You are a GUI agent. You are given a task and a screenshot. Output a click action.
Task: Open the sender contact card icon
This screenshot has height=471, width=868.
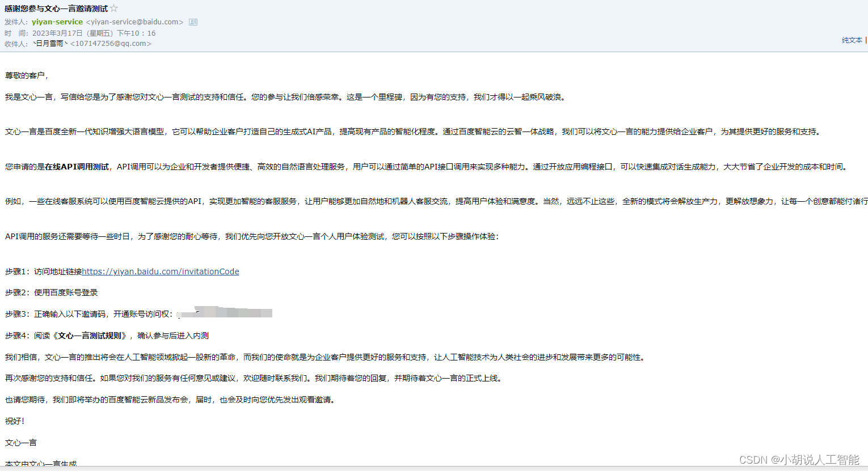point(193,22)
